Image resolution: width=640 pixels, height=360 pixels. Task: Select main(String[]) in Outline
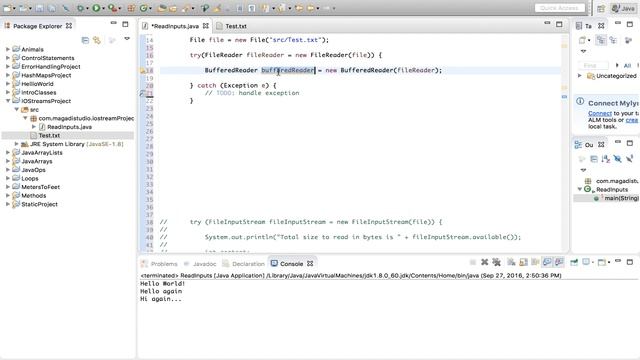tap(622, 198)
